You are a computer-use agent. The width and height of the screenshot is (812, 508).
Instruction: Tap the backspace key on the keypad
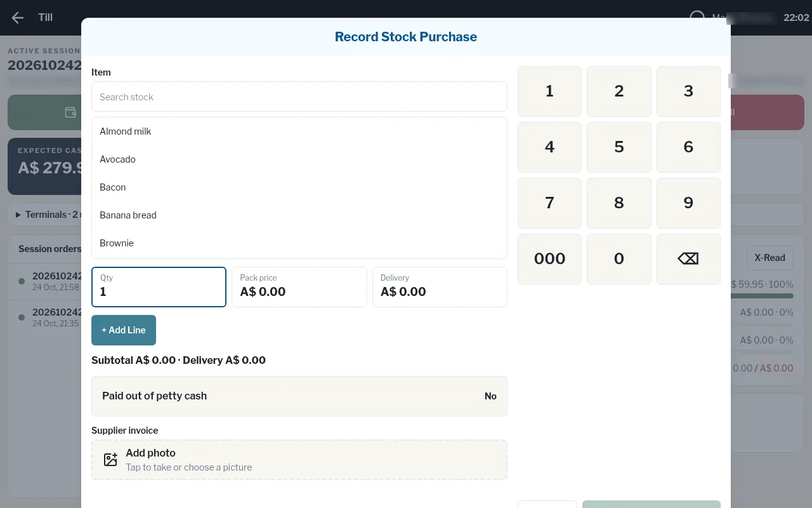pos(688,258)
